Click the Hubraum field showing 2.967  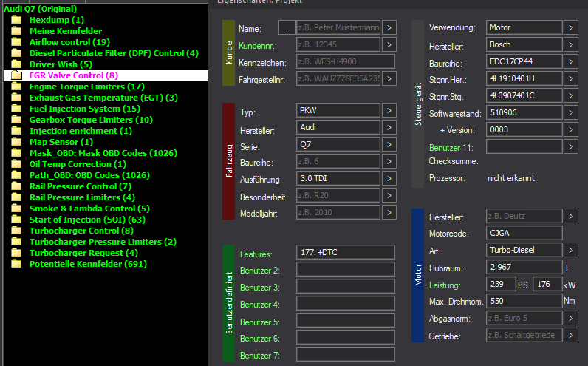click(x=524, y=267)
